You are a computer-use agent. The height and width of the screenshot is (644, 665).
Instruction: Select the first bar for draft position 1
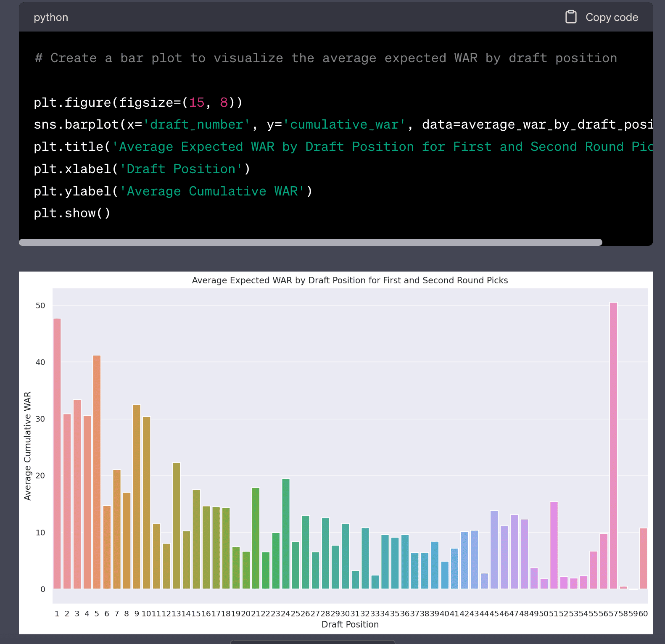tap(57, 454)
